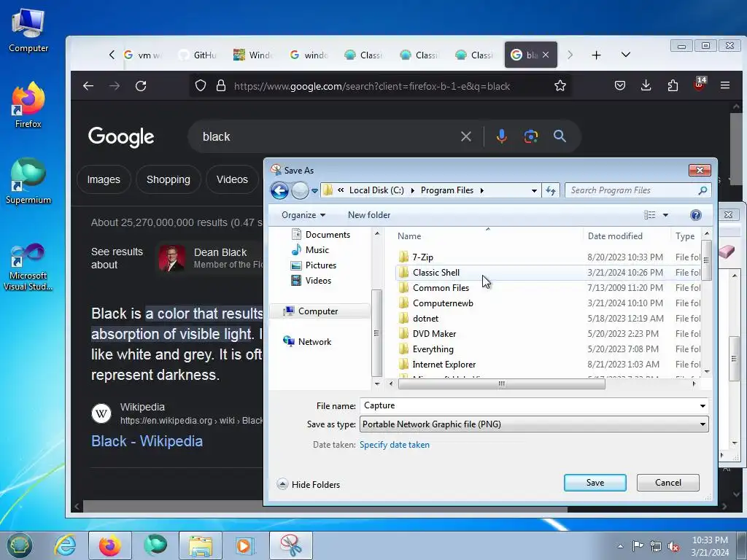The image size is (747, 560).
Task: Select Network in navigation pane
Action: [307, 341]
